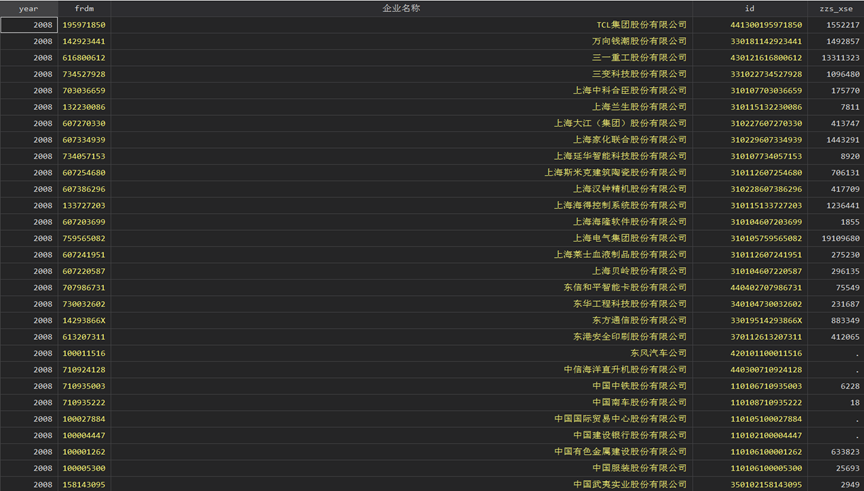Image resolution: width=864 pixels, height=491 pixels.
Task: Click zzs_xse value 18 in 中国南车 row
Action: [x=855, y=403]
